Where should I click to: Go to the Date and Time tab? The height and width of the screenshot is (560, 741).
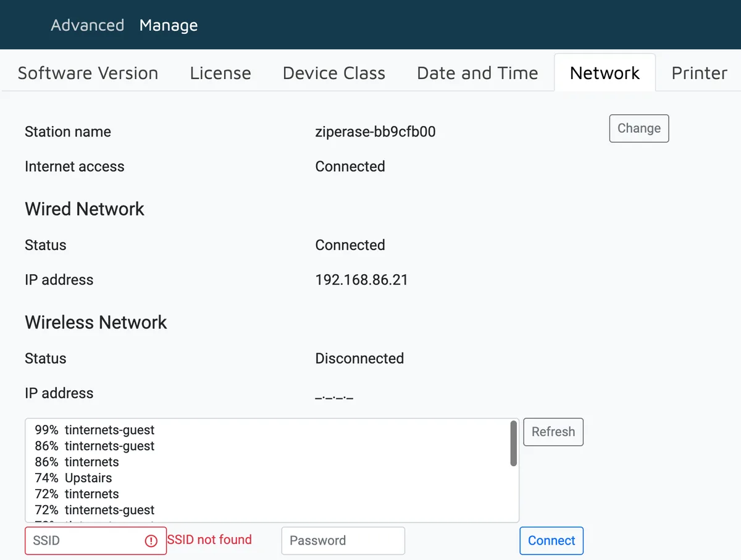point(477,73)
